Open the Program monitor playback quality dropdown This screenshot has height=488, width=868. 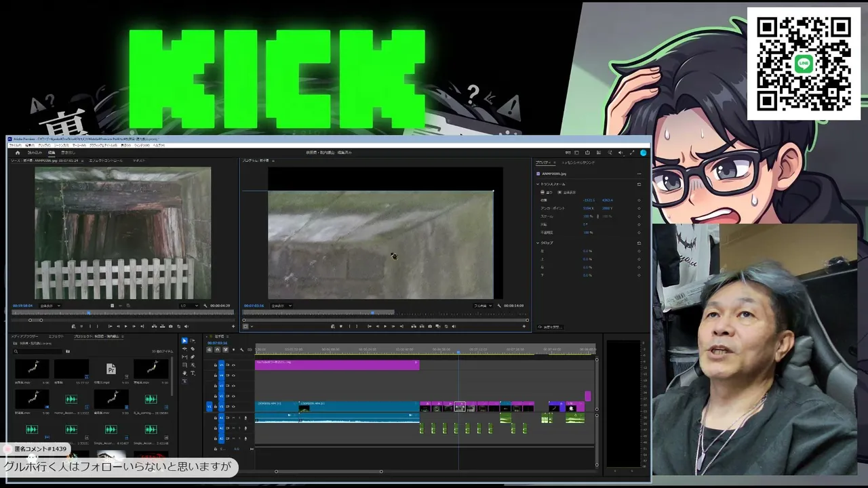[x=483, y=306]
